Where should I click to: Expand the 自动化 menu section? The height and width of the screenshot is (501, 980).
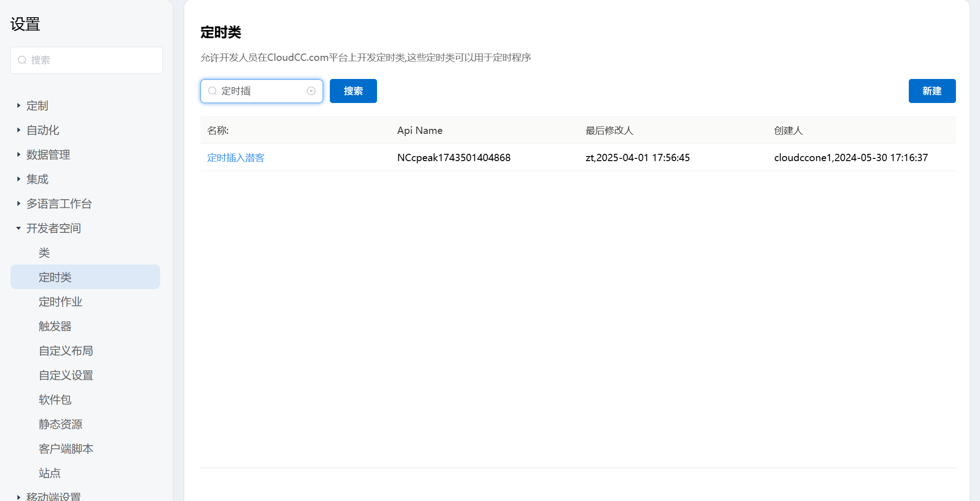point(19,130)
